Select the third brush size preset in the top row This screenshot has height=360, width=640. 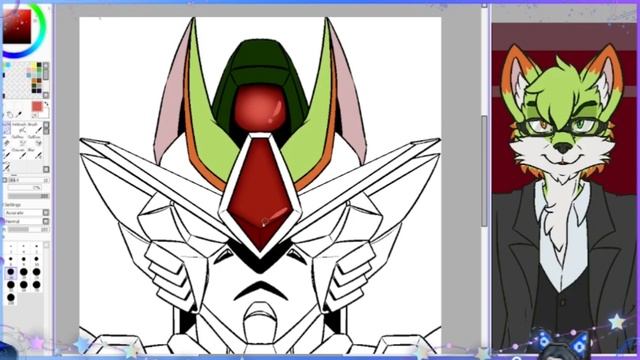tap(37, 247)
